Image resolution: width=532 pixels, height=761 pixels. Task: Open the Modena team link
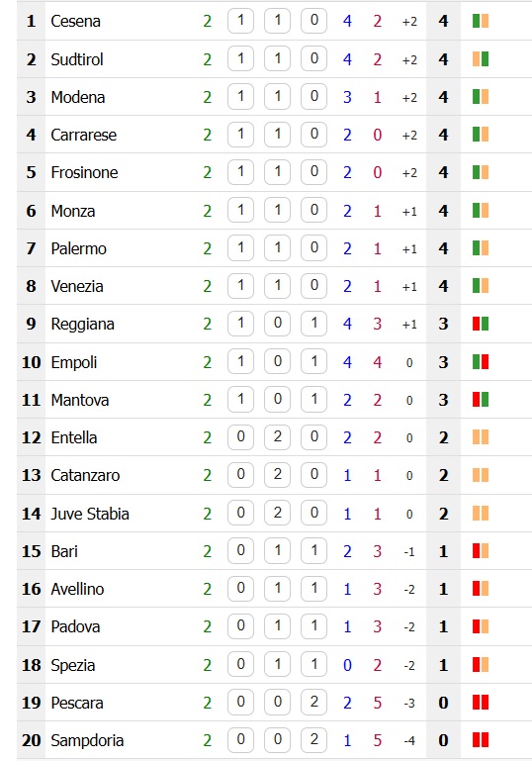(x=78, y=97)
